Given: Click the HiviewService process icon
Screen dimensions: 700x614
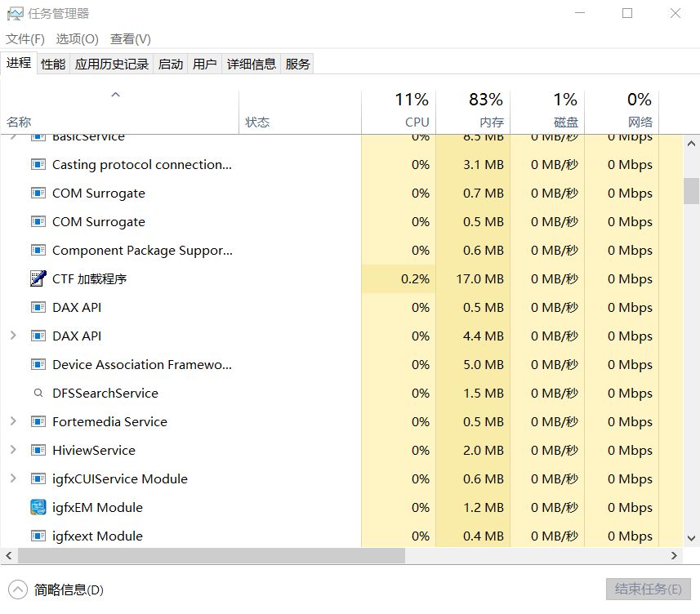Looking at the screenshot, I should pyautogui.click(x=38, y=450).
